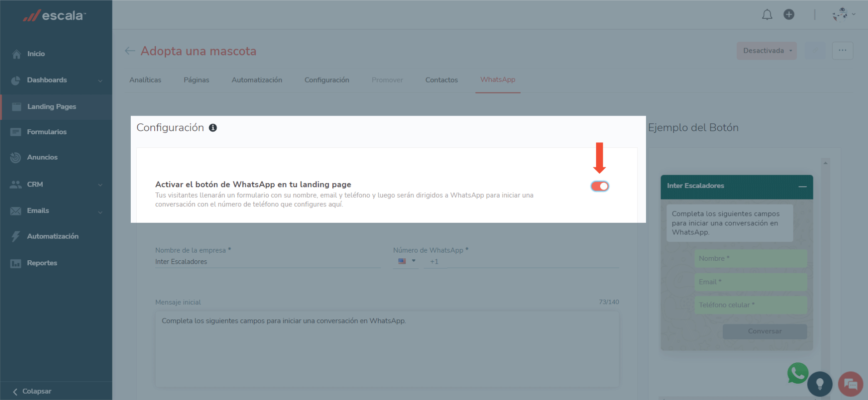This screenshot has height=400, width=868.
Task: Switch to the Contactos tab
Action: (x=442, y=80)
